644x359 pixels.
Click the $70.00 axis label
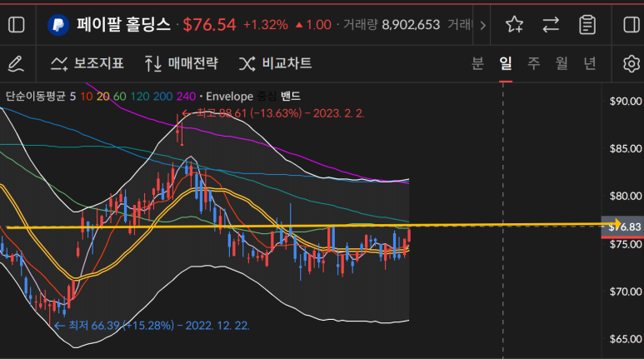[x=625, y=292]
